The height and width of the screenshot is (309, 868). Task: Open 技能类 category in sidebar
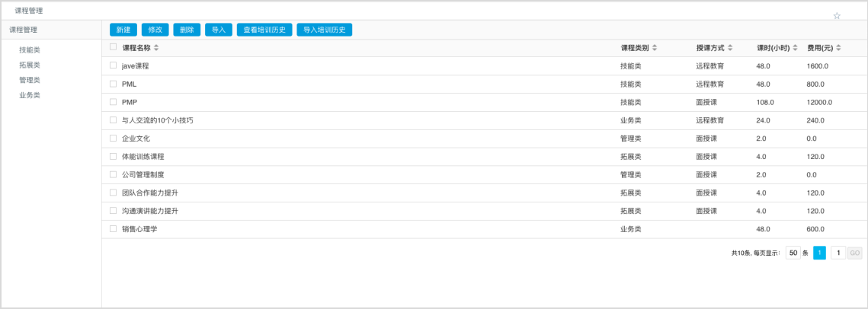coord(30,49)
